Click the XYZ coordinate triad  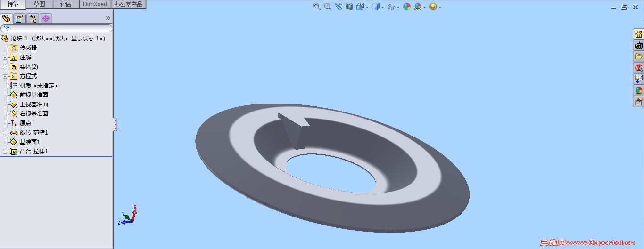point(127,215)
